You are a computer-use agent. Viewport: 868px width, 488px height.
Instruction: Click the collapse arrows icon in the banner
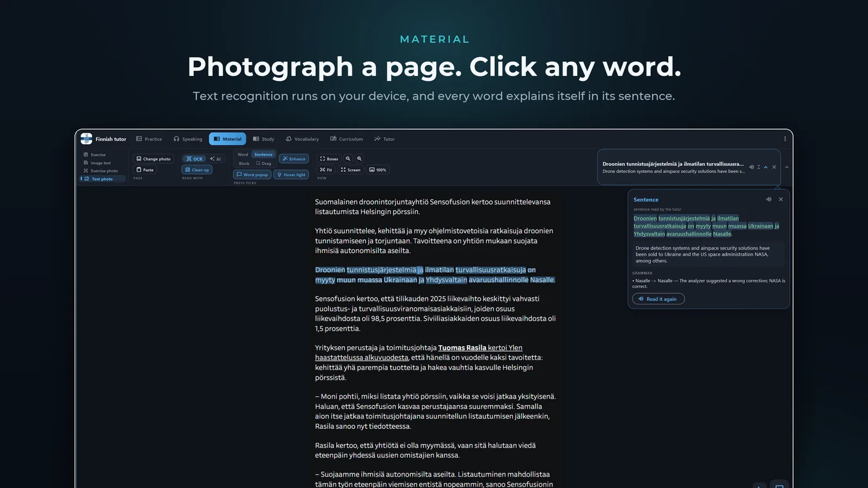click(758, 167)
